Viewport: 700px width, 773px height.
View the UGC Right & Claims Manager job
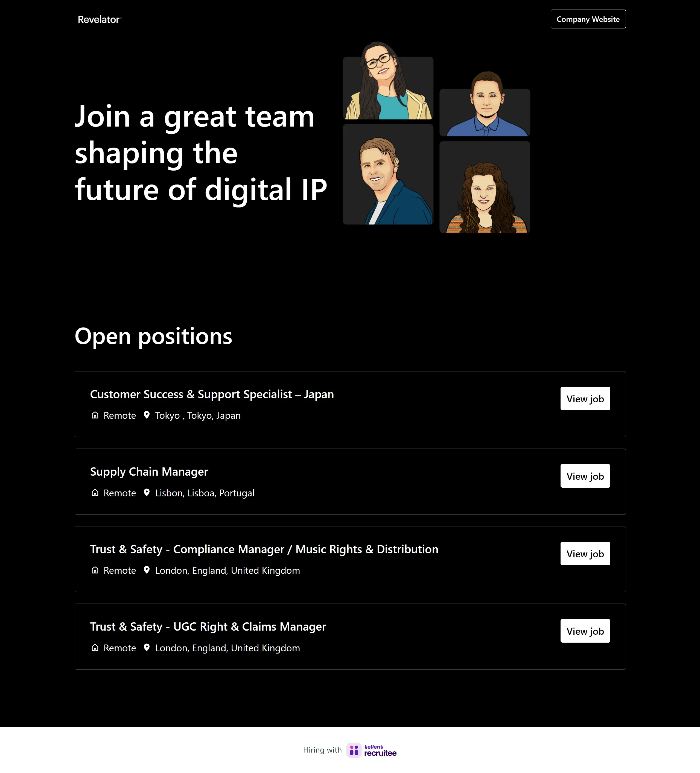pyautogui.click(x=585, y=631)
